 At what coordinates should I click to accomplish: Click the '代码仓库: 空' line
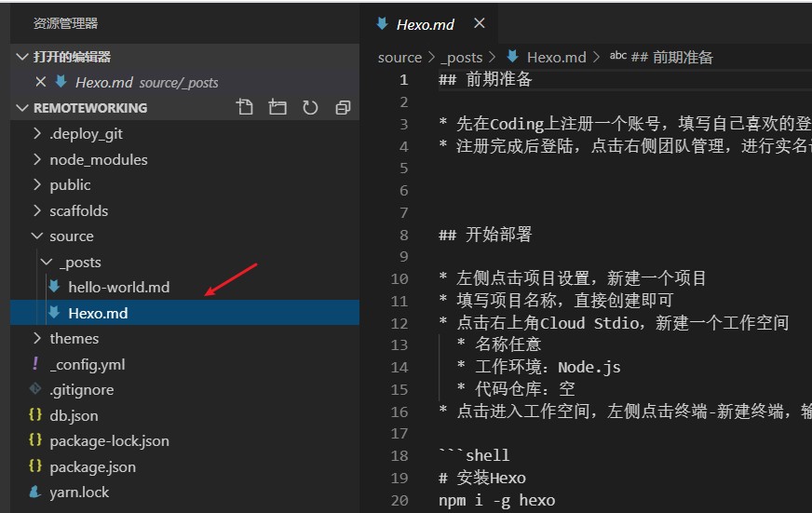[516, 389]
